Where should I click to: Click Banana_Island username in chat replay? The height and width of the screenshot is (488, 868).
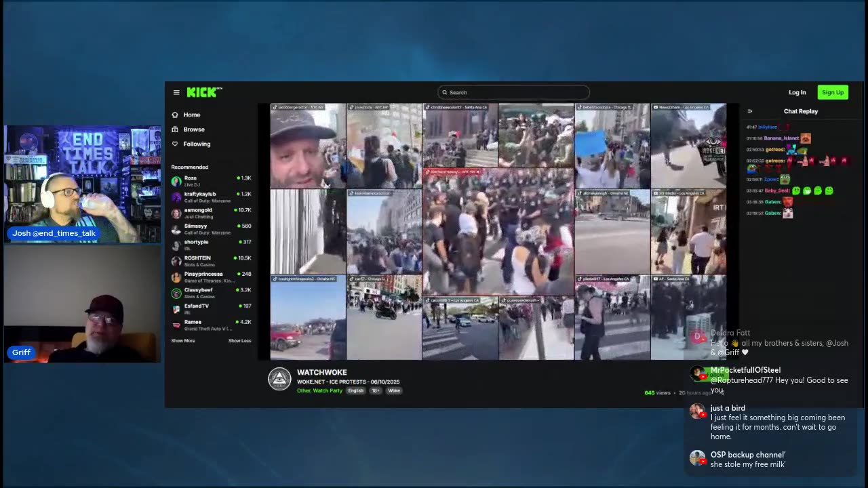pyautogui.click(x=781, y=138)
